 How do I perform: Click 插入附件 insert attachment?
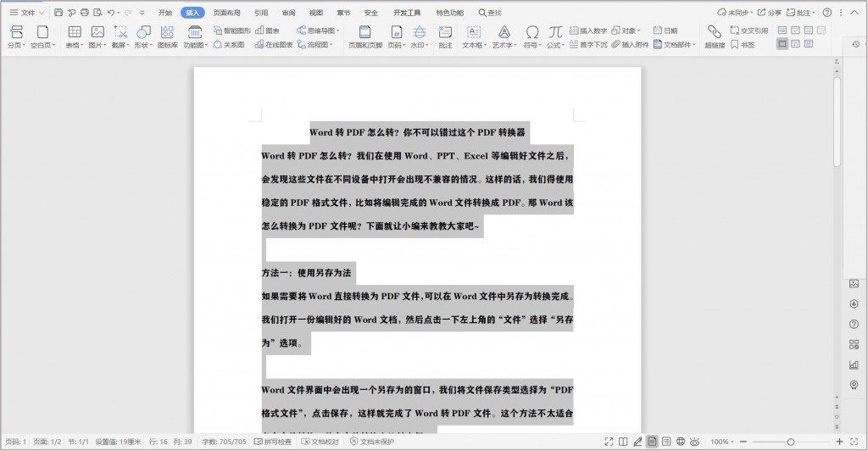630,44
